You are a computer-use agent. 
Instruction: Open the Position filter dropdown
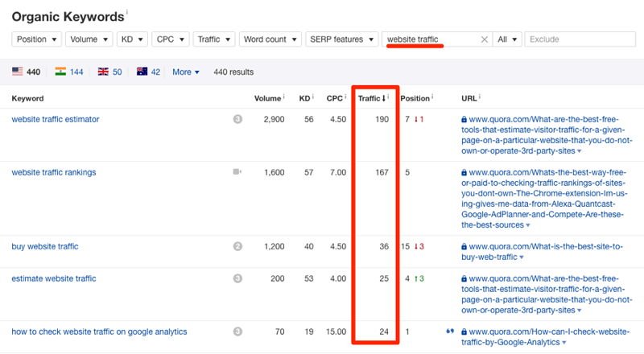coord(36,39)
